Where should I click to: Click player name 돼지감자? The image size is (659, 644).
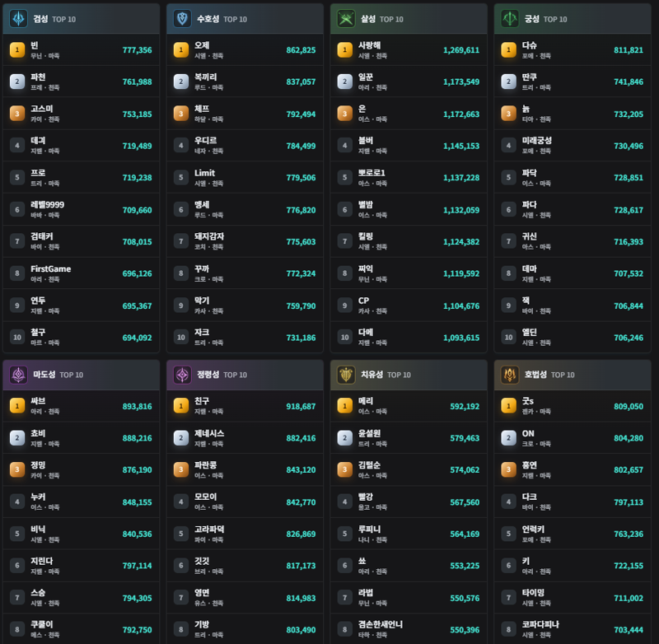(x=209, y=236)
